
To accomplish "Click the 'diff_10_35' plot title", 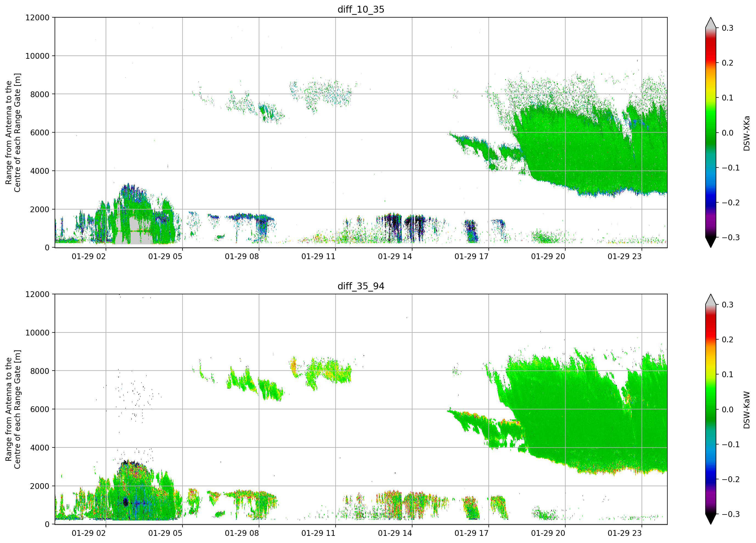I will (x=361, y=9).
